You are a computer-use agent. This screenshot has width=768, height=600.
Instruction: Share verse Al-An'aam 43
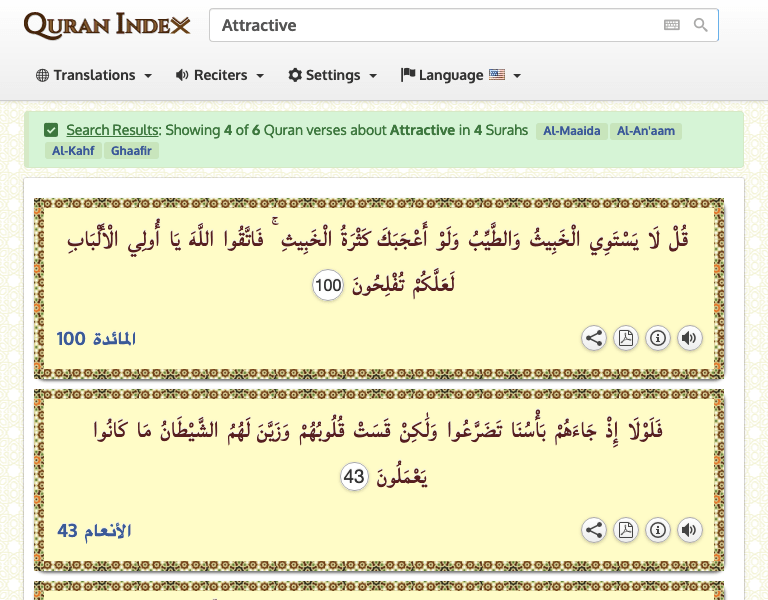(594, 530)
